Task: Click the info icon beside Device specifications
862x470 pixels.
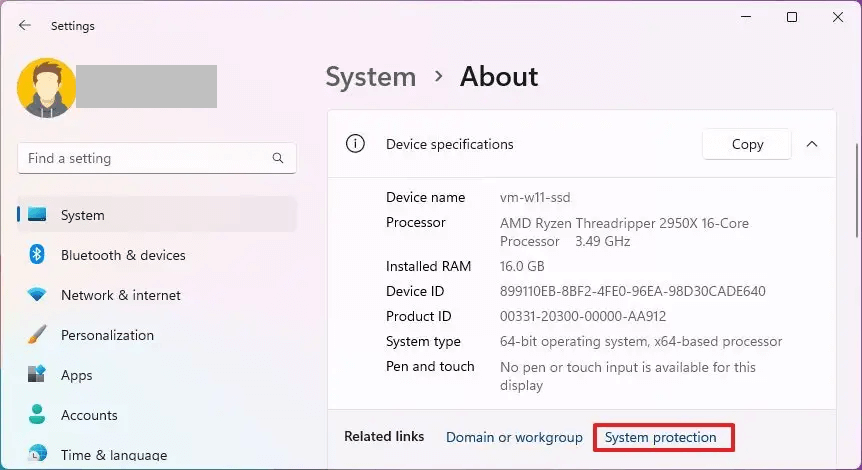Action: [x=355, y=144]
